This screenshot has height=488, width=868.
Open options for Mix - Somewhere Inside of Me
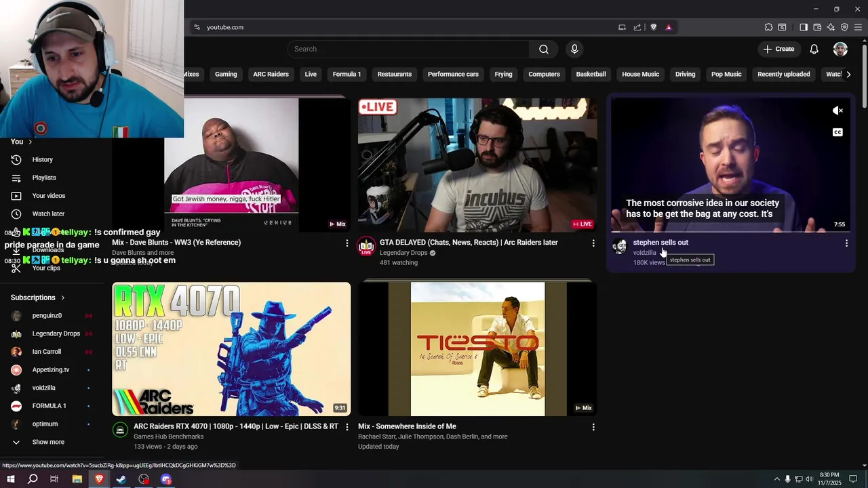(593, 427)
